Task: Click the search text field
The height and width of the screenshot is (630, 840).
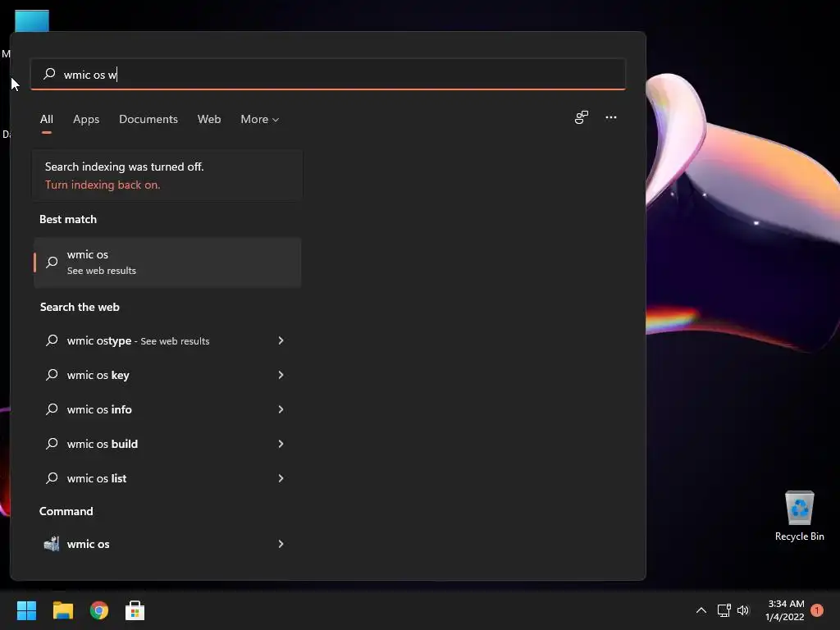Action: [328, 74]
